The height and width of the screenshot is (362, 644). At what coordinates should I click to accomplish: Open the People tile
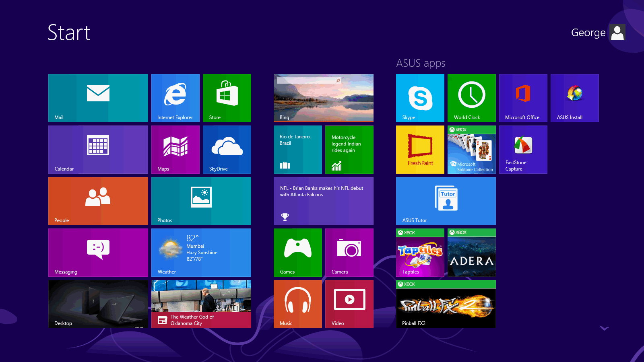click(98, 201)
